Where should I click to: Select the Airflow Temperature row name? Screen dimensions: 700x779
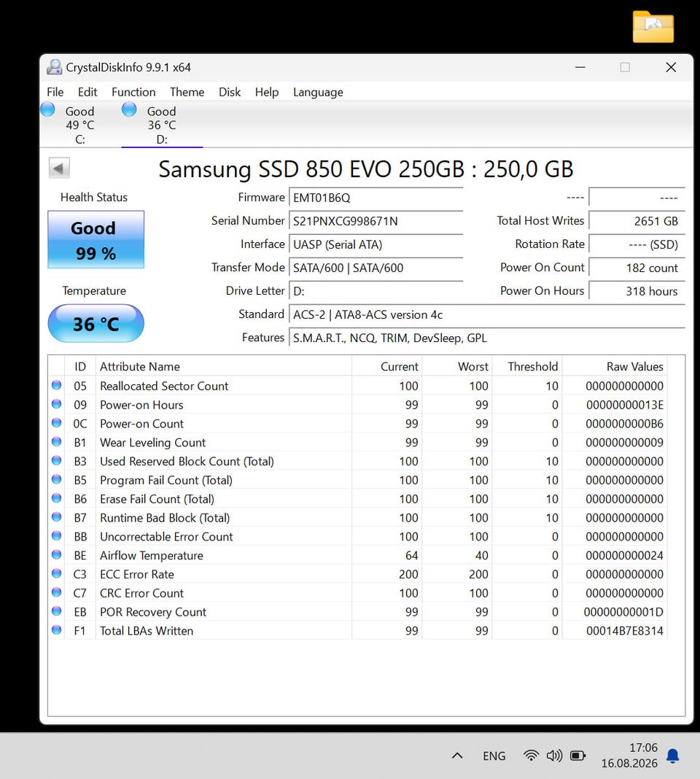click(152, 555)
